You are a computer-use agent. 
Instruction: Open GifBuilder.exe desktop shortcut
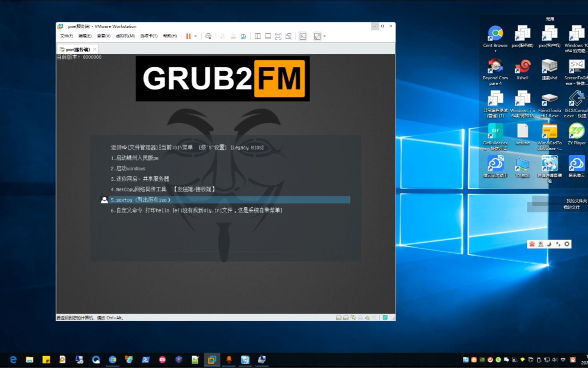coord(496,137)
